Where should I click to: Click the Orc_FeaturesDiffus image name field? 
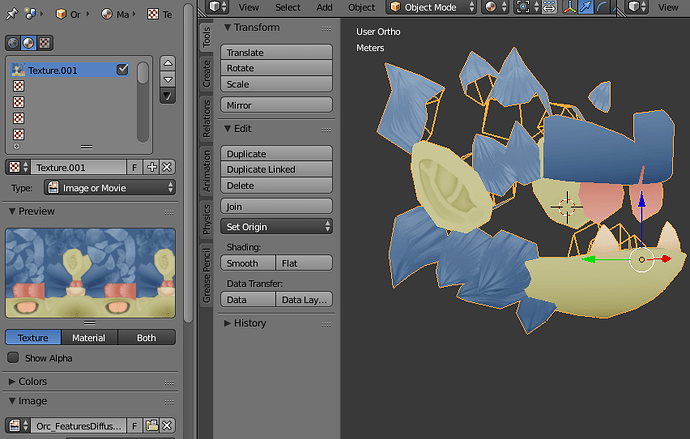[x=78, y=425]
